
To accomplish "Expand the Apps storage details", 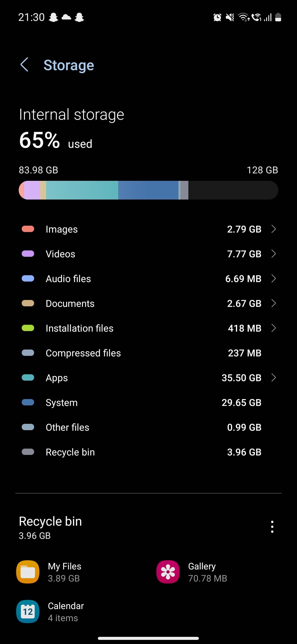I will [x=274, y=378].
